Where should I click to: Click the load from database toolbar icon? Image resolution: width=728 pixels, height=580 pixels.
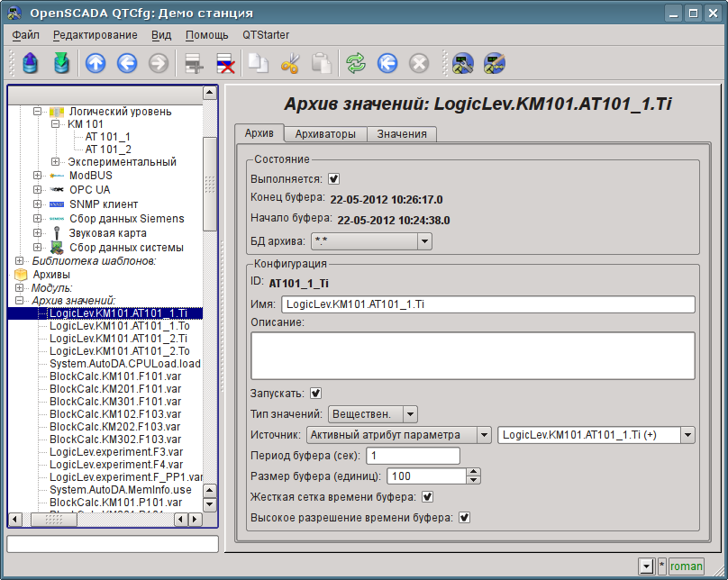(31, 63)
